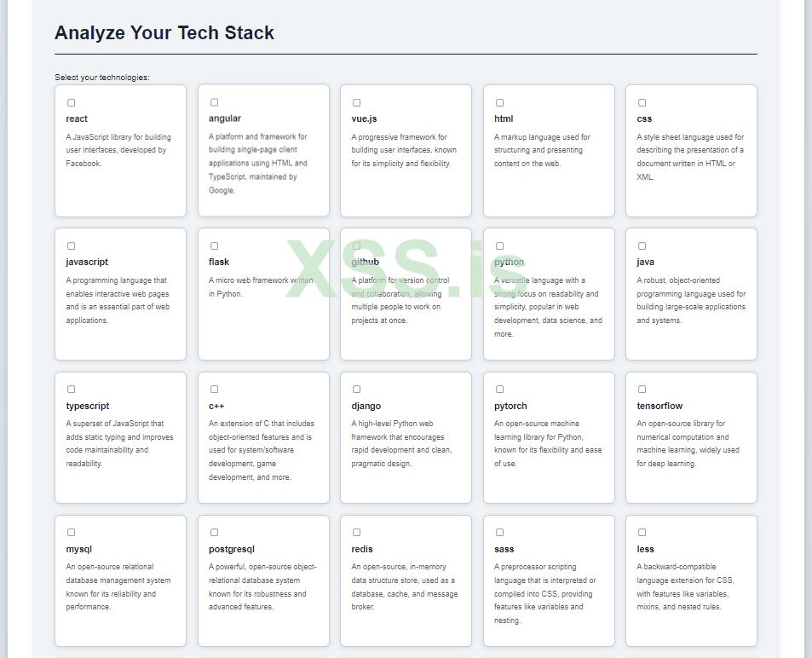
Task: Click react description mentioning Facebook
Action: [118, 150]
